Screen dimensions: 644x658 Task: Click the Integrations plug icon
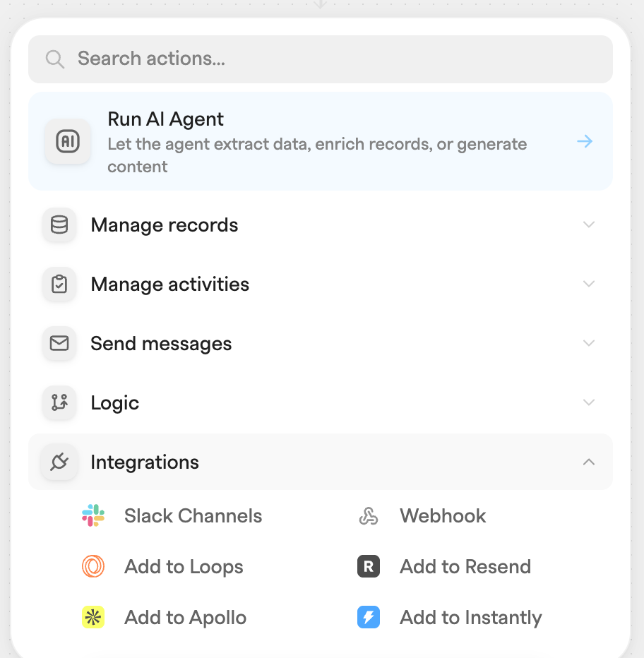(x=59, y=462)
